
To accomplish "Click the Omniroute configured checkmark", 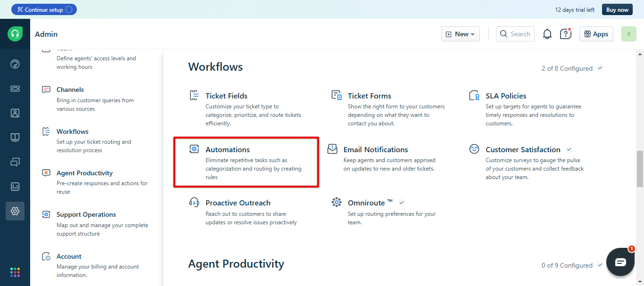I will click(402, 203).
